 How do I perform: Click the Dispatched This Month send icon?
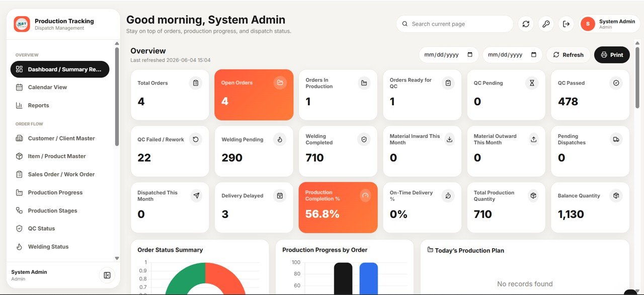point(196,196)
